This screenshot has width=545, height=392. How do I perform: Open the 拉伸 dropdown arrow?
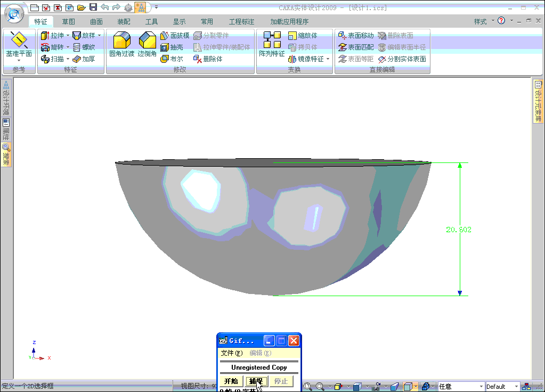click(x=68, y=36)
